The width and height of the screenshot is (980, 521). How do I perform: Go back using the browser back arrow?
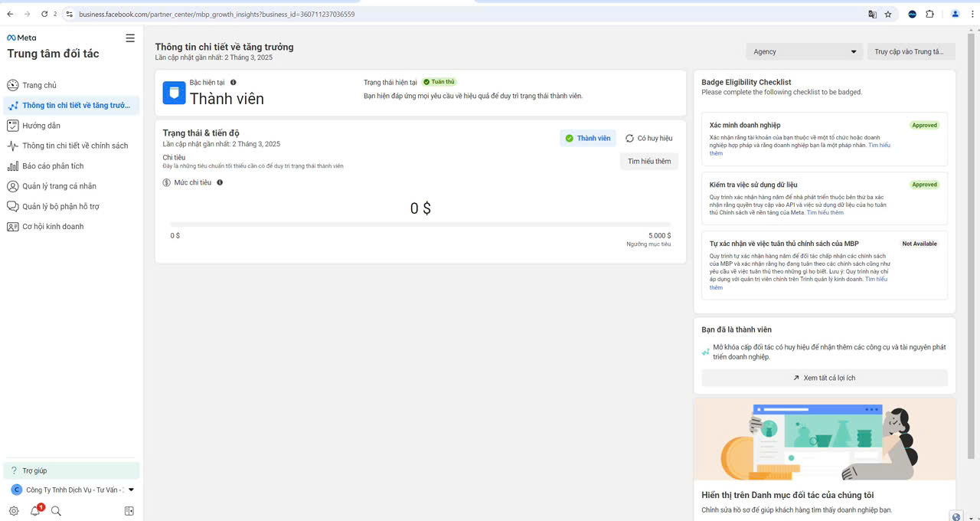point(10,14)
